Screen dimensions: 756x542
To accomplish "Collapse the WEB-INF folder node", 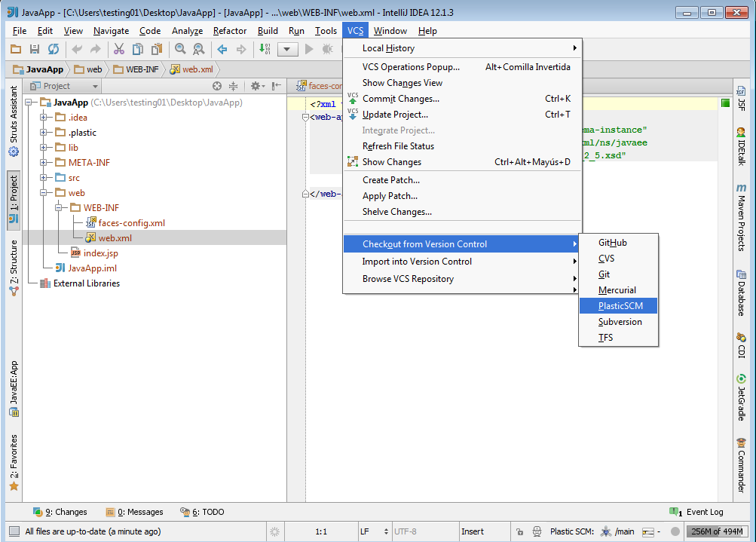I will (58, 208).
